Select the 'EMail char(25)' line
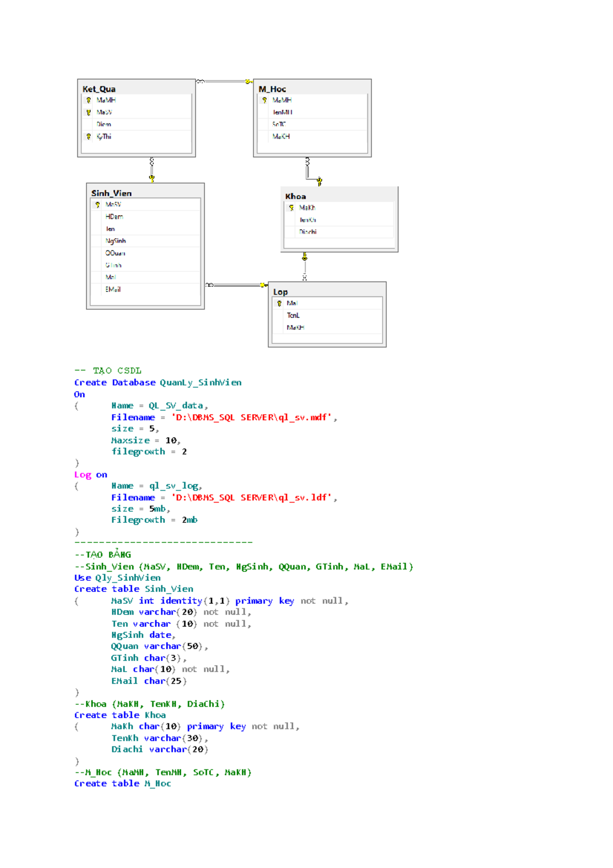The image size is (613, 868). click(149, 681)
